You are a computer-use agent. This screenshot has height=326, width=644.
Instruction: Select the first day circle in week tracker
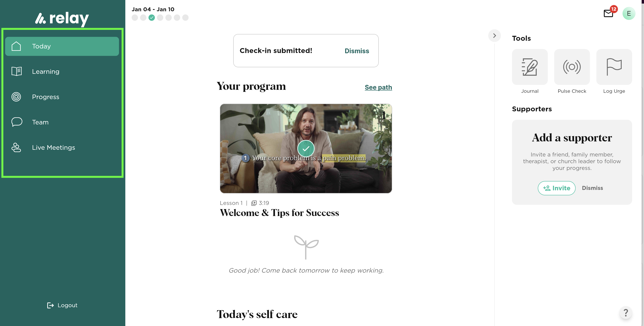(x=135, y=18)
